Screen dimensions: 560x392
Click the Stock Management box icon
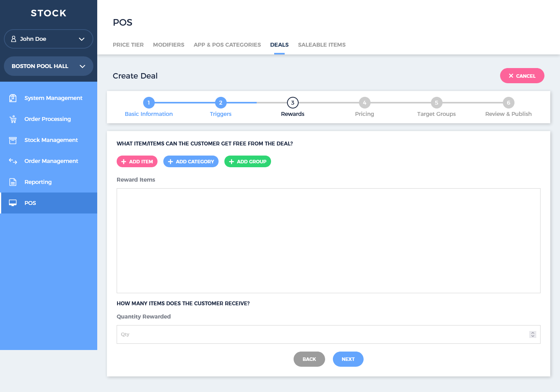tap(13, 140)
